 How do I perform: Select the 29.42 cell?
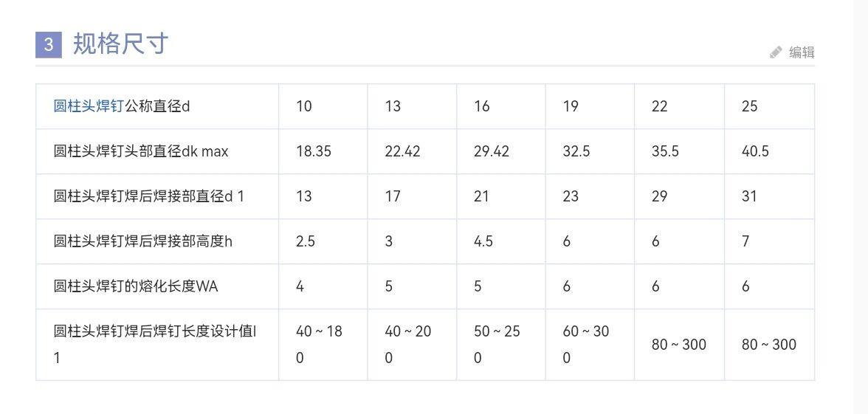click(x=492, y=151)
